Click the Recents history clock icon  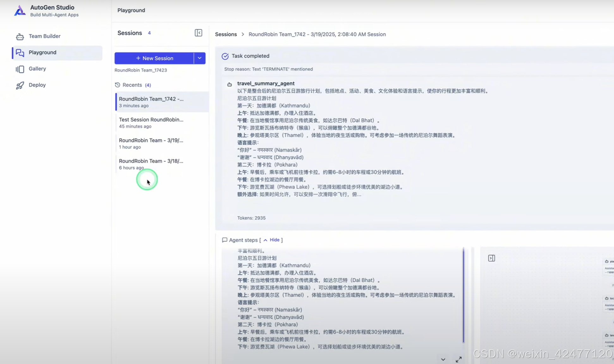[117, 85]
